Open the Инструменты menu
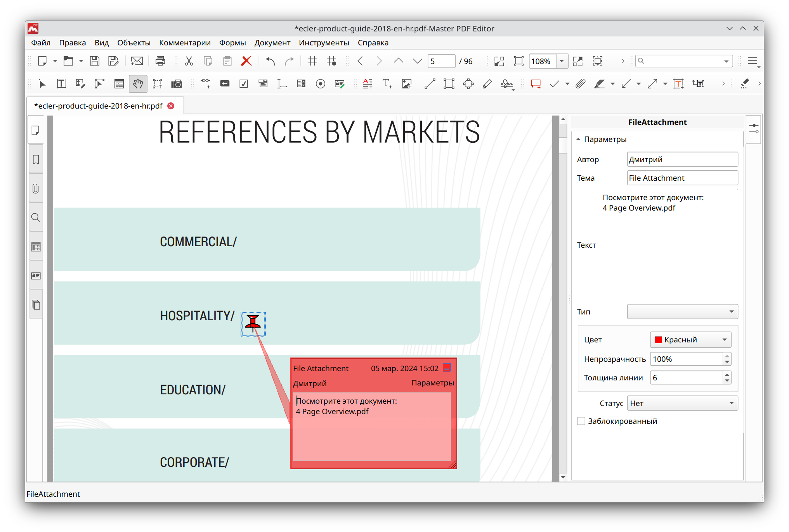 point(324,43)
